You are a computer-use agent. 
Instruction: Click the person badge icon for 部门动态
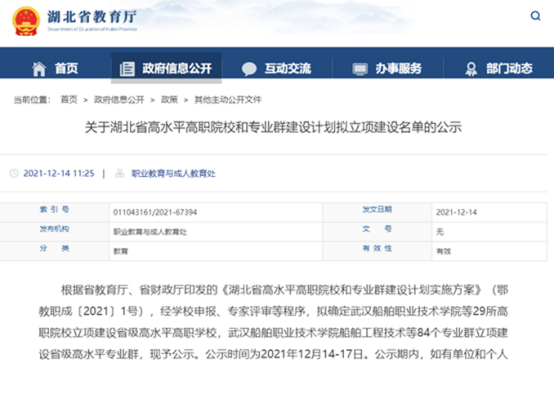coord(471,69)
